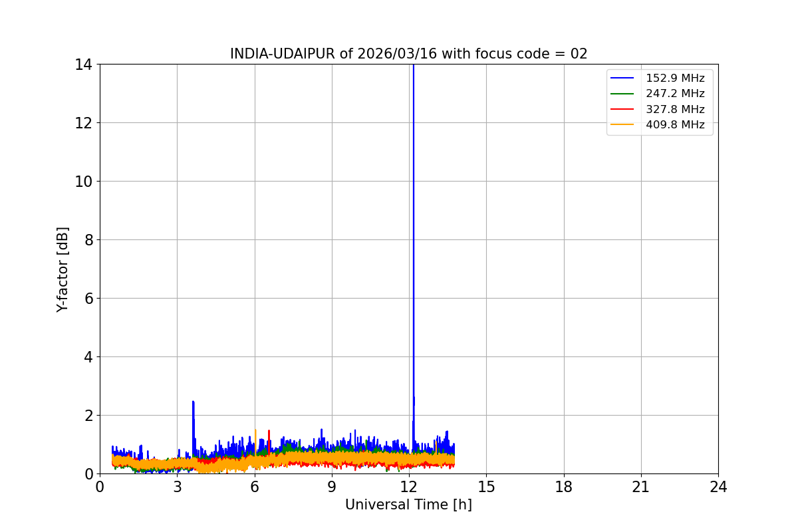Click the y-axis tick label 6
The image size is (798, 532).
pyautogui.click(x=88, y=299)
